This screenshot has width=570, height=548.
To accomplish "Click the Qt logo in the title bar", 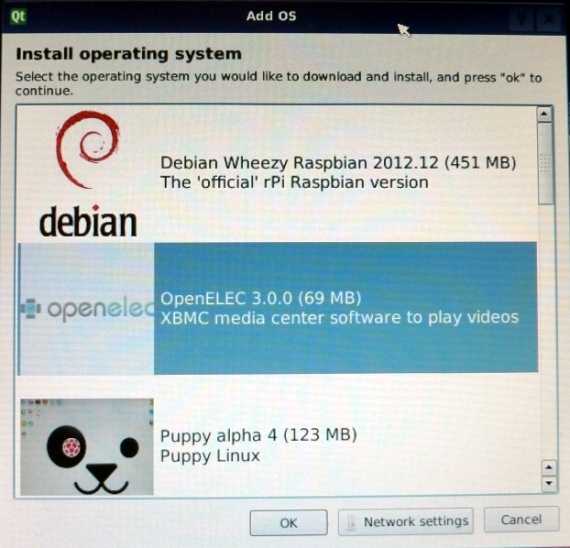I will [x=18, y=16].
